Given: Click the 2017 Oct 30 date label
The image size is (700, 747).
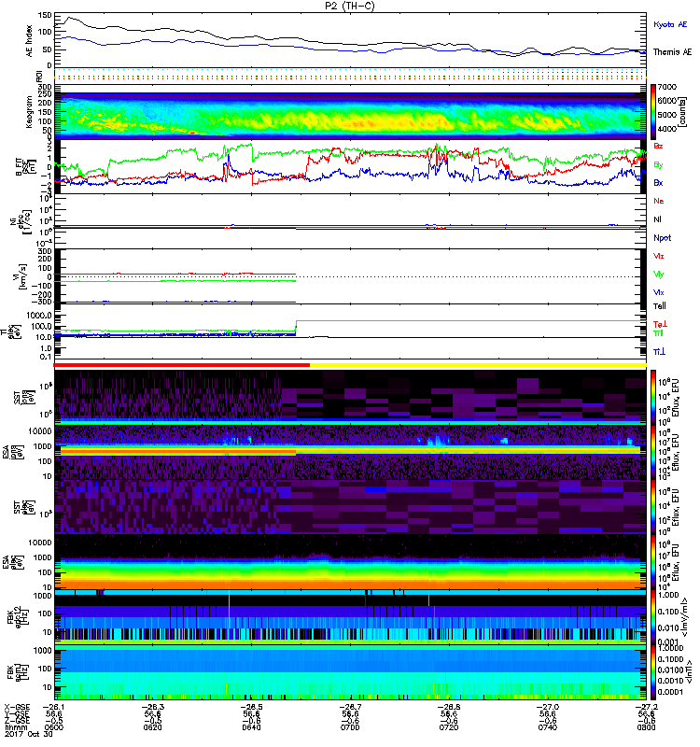Looking at the screenshot, I should click(x=29, y=734).
